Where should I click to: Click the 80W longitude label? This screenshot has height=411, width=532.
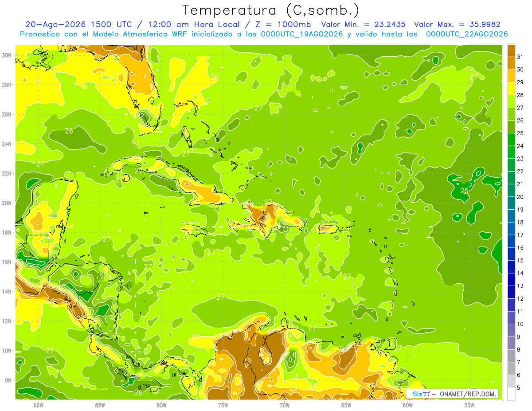click(161, 405)
